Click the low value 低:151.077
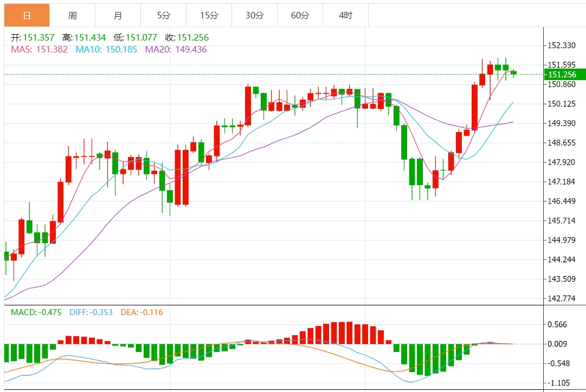Image resolution: width=586 pixels, height=392 pixels. coord(136,37)
